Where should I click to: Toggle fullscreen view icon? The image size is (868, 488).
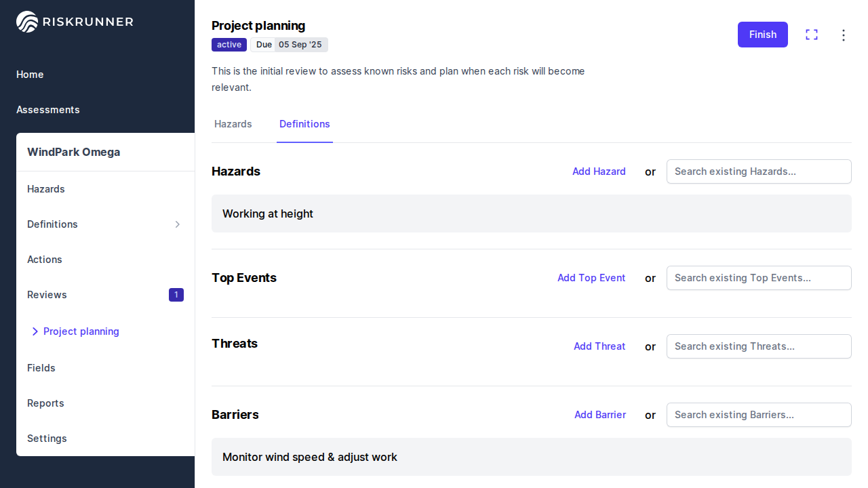[812, 35]
